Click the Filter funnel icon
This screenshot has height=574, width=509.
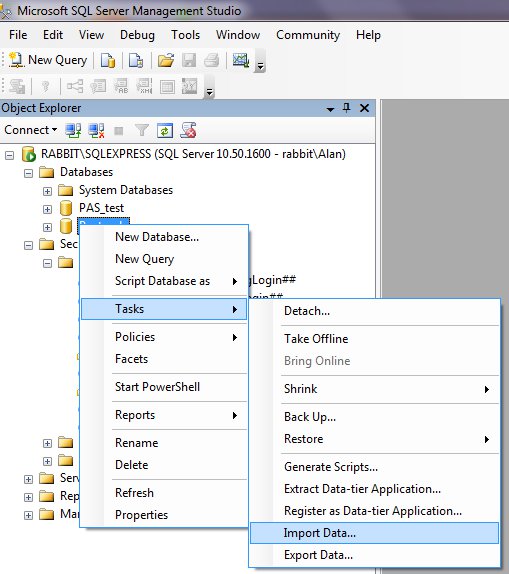(141, 130)
